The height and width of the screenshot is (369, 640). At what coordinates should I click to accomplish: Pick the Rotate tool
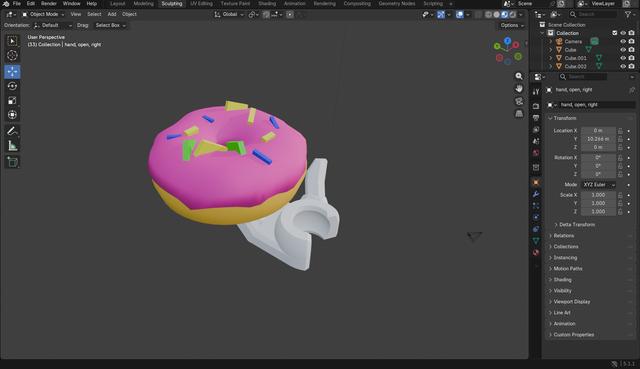coord(12,86)
